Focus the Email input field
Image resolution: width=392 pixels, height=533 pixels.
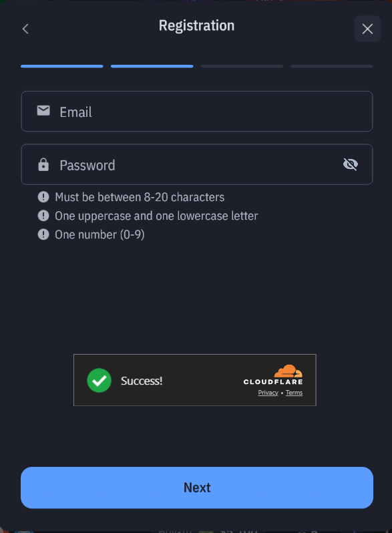click(197, 111)
